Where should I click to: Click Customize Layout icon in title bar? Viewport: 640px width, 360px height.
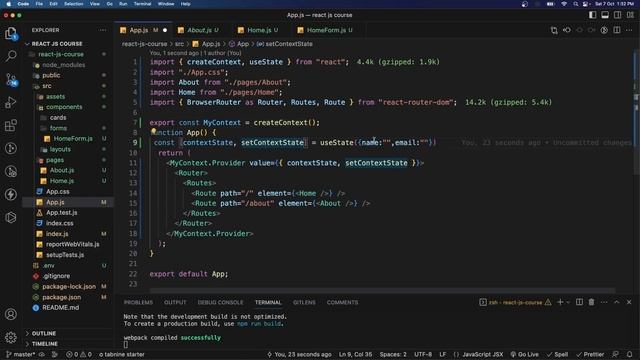coord(630,15)
